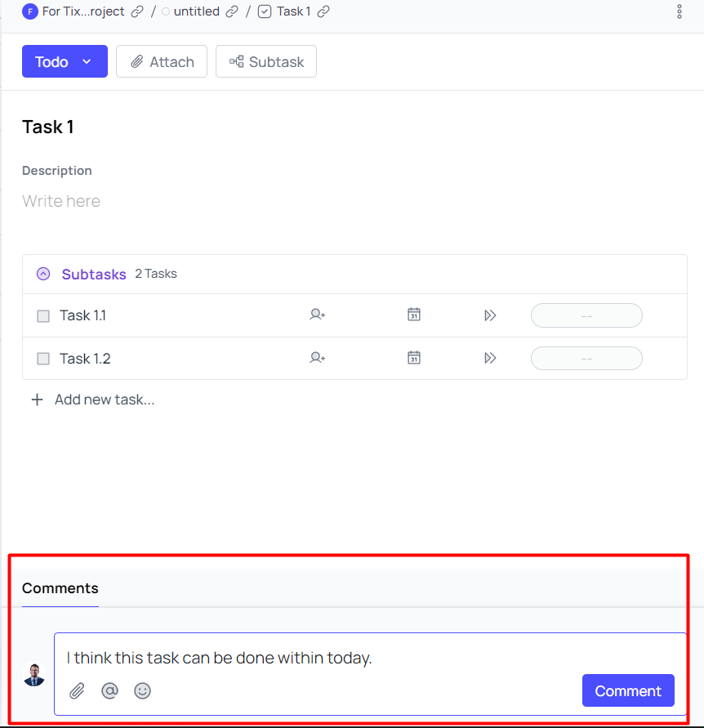Viewport: 704px width, 728px height.
Task: Assign a member to Task 1.1
Action: pyautogui.click(x=318, y=315)
